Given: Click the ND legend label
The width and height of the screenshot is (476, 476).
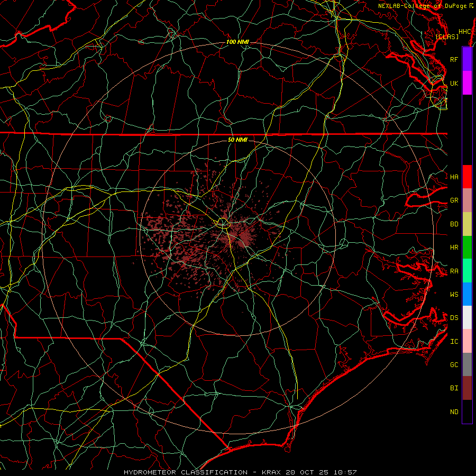Looking at the screenshot, I should (454, 412).
